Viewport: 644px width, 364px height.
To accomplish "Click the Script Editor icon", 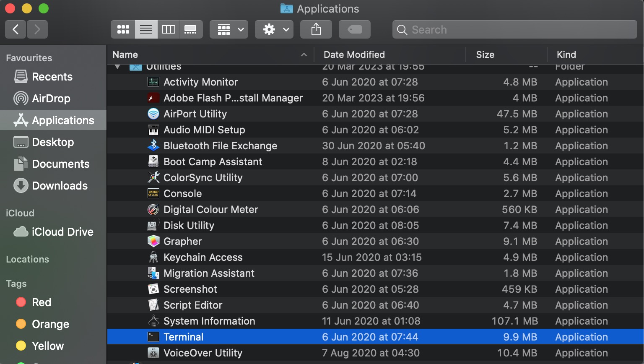I will tap(153, 305).
